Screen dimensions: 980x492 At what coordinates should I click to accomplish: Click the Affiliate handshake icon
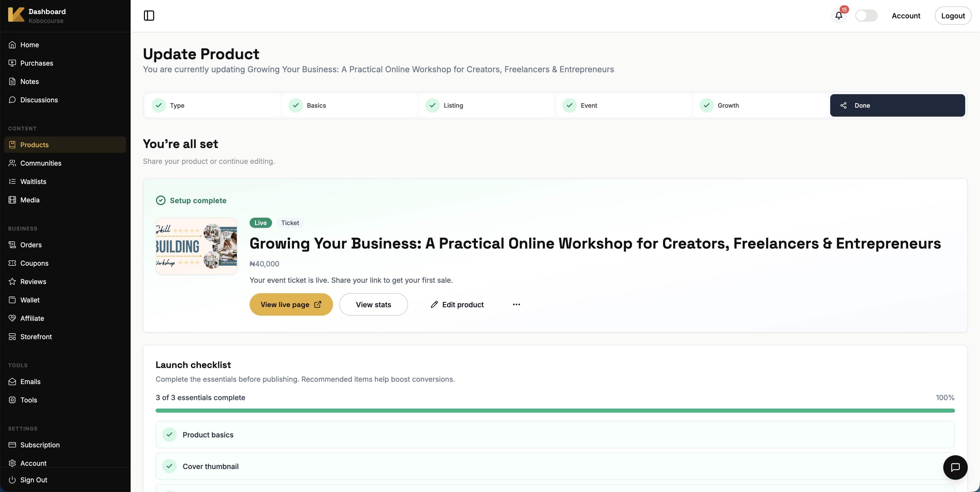click(x=12, y=318)
